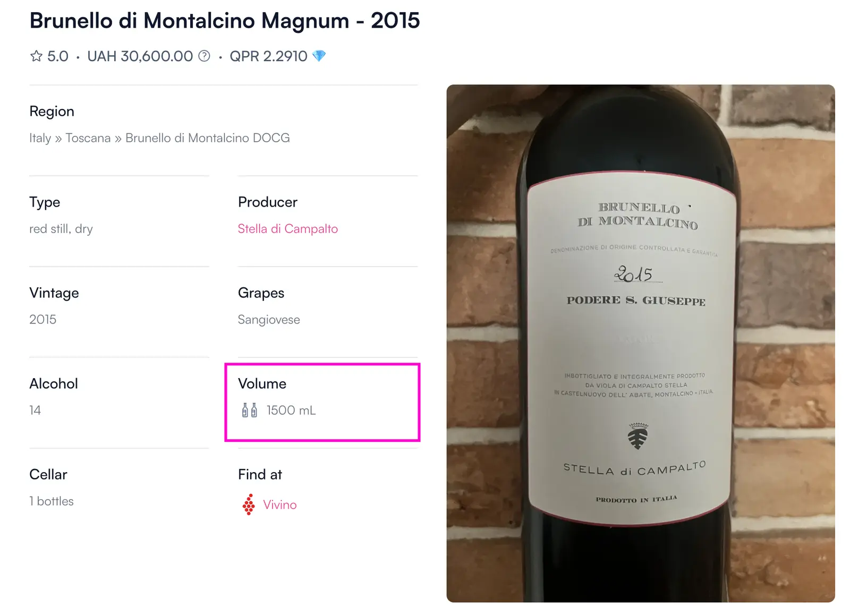Click the QPR diamond icon
850x616 pixels.
(x=319, y=56)
